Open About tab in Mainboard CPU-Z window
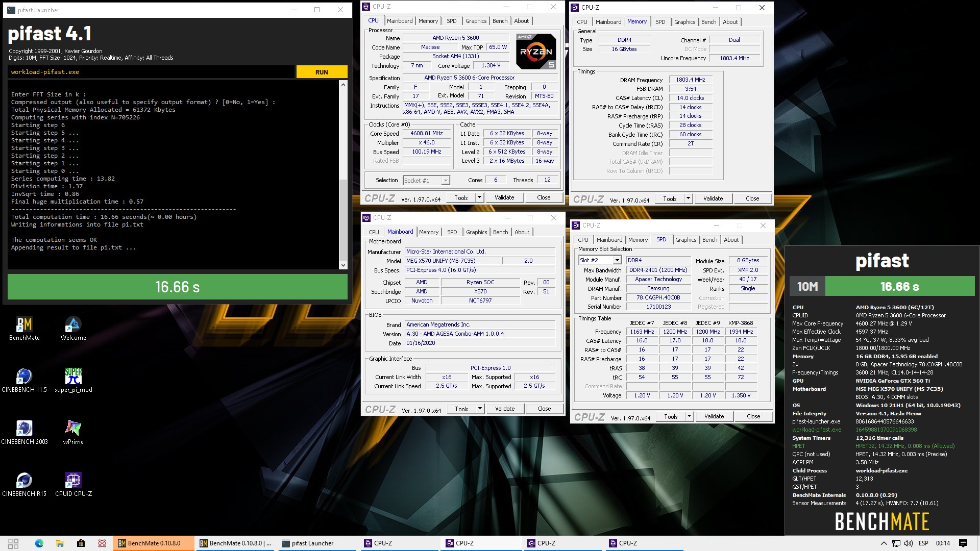This screenshot has height=551, width=980. pyautogui.click(x=522, y=232)
